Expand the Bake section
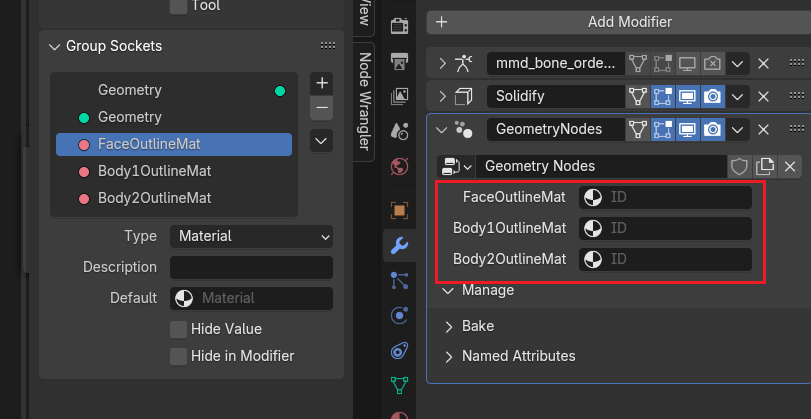Screen dimensions: 811x419 click(x=477, y=326)
